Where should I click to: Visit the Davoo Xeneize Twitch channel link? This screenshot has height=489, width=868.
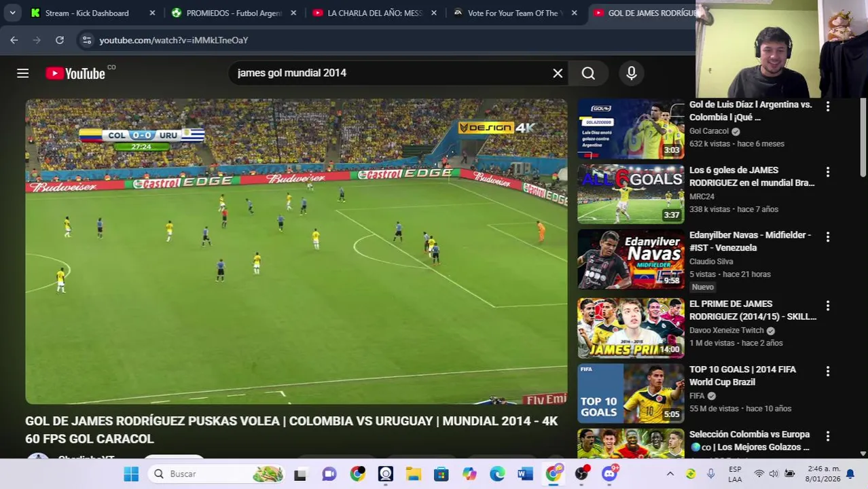click(727, 331)
